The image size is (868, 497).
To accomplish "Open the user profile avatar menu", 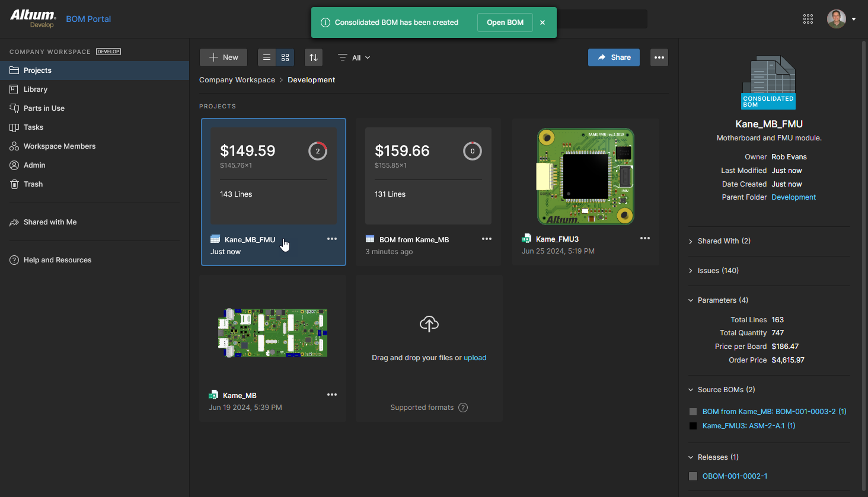I will pos(837,19).
